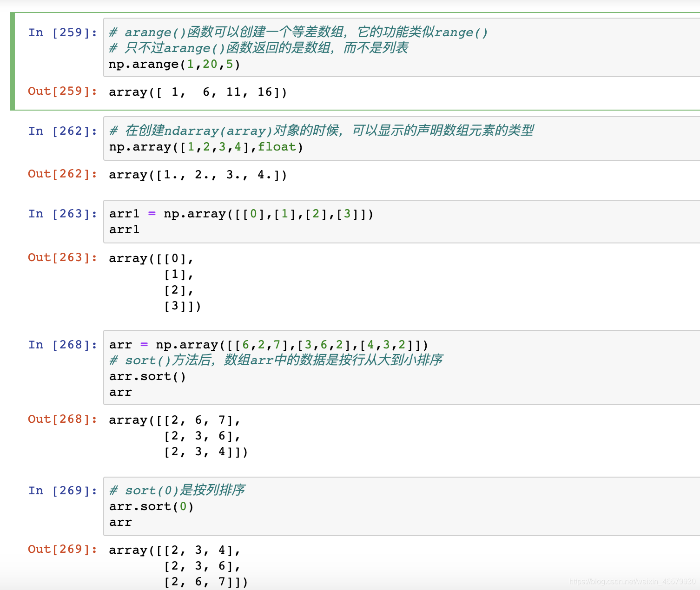Click output line array([[0],
Image resolution: width=700 pixels, height=590 pixels.
[151, 258]
